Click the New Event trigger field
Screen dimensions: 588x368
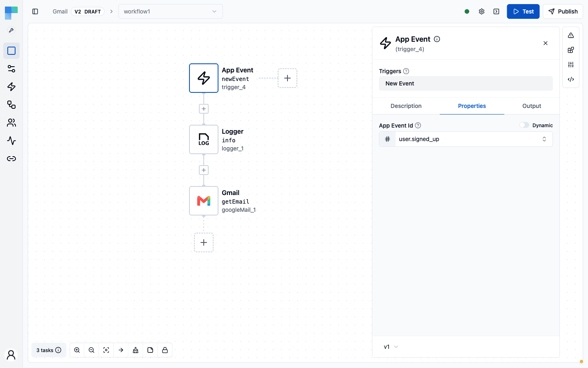click(x=466, y=83)
